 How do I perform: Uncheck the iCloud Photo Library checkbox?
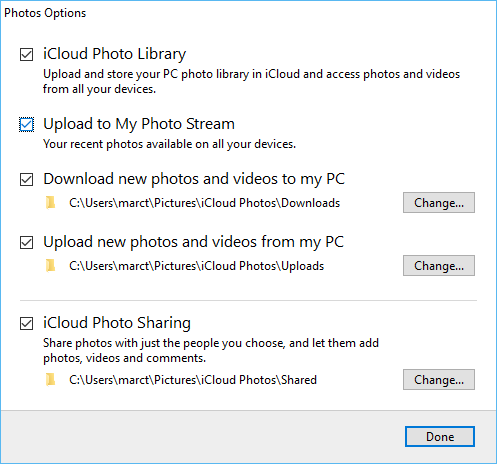(x=26, y=55)
